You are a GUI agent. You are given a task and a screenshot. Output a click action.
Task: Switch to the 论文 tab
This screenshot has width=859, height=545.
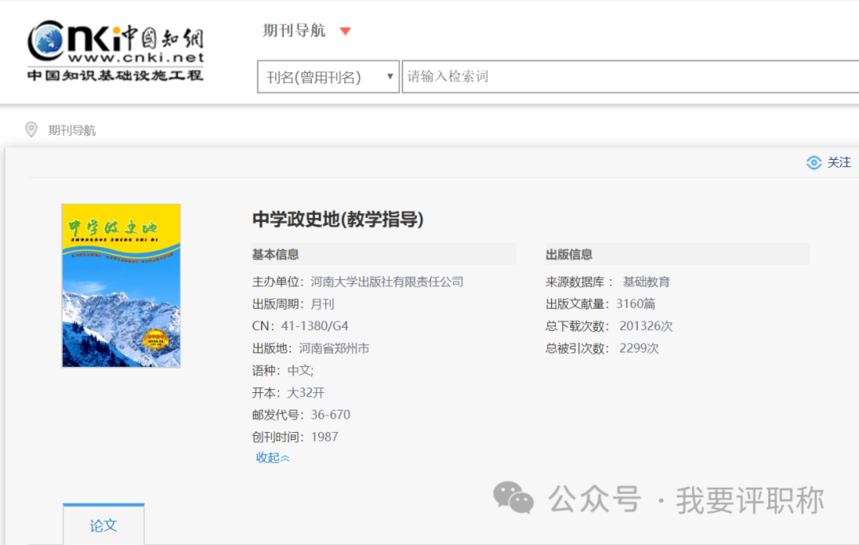[x=104, y=524]
